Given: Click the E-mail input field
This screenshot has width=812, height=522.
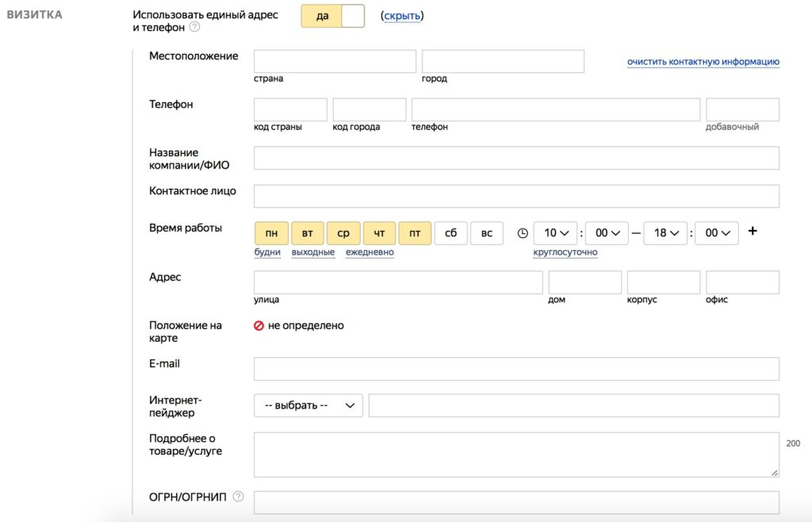Looking at the screenshot, I should coord(516,369).
